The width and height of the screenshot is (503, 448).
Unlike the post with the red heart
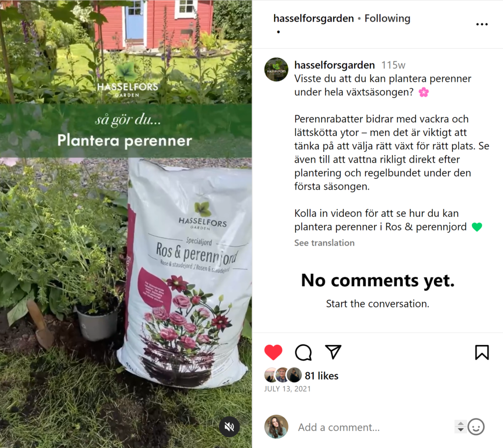click(273, 352)
